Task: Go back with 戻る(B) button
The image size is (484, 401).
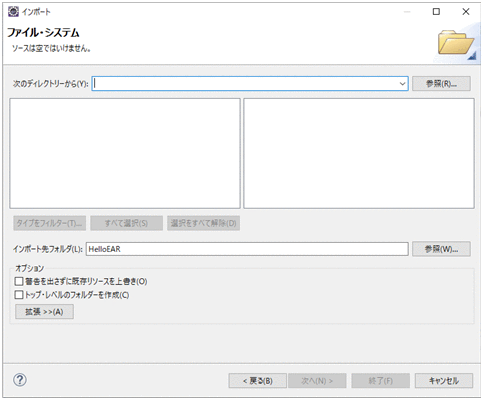Action: click(257, 381)
